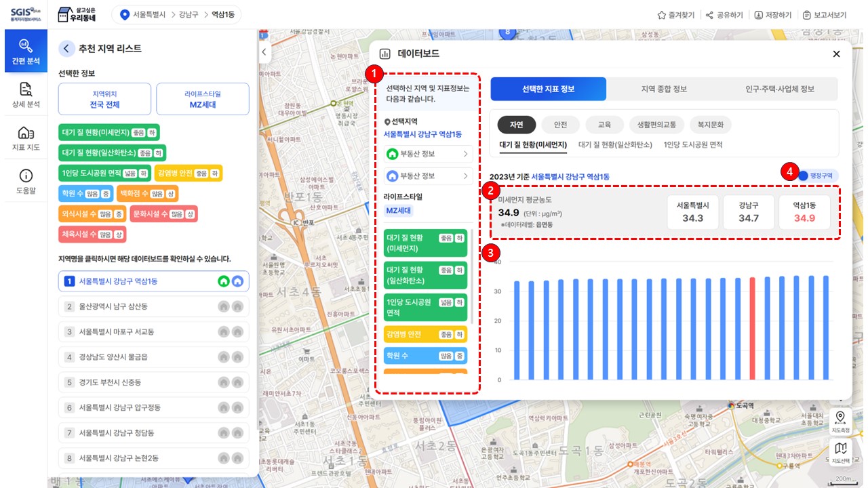Collapse the left panel with the chevron handle
This screenshot has width=868, height=488.
coord(264,52)
